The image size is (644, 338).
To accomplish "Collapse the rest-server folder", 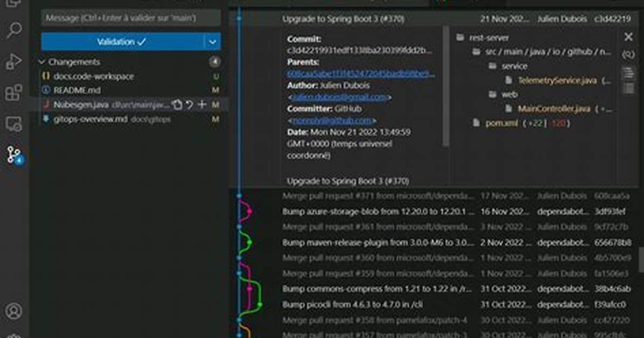I will [460, 37].
